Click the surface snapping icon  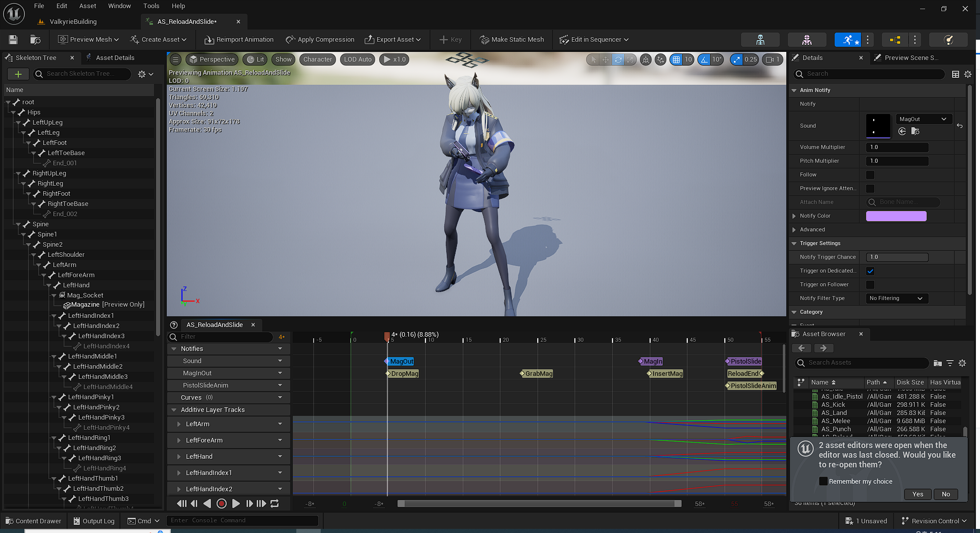660,60
